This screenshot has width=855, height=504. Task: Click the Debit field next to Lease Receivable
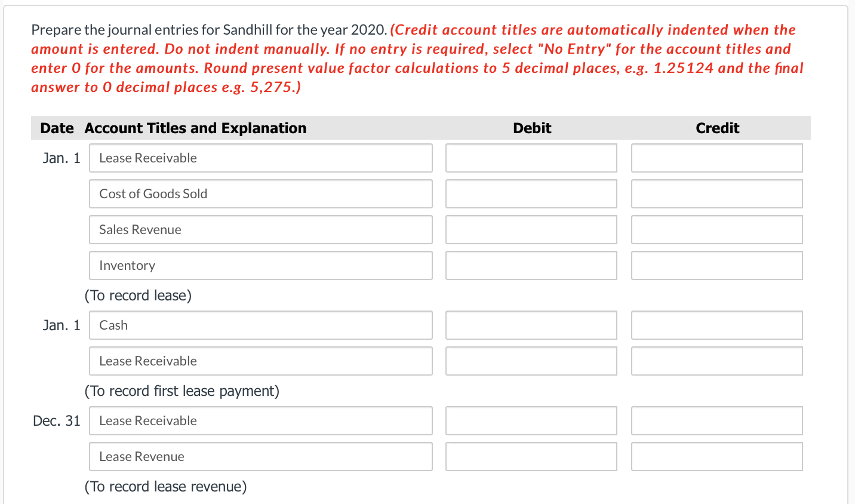coord(531,158)
